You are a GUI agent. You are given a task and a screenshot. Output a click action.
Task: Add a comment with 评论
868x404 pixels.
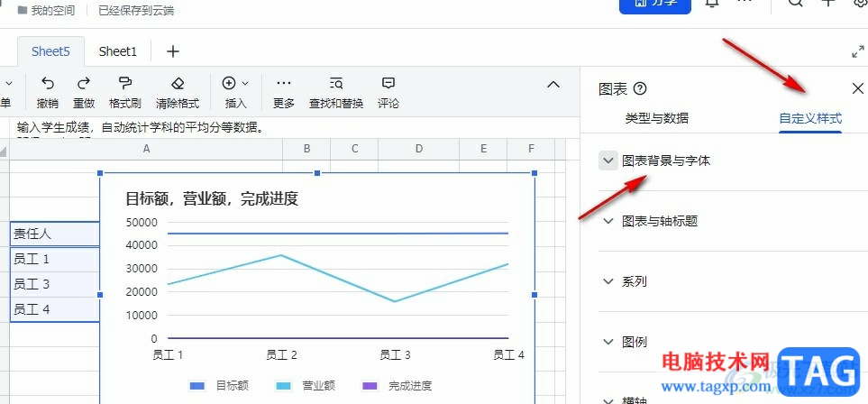click(388, 93)
